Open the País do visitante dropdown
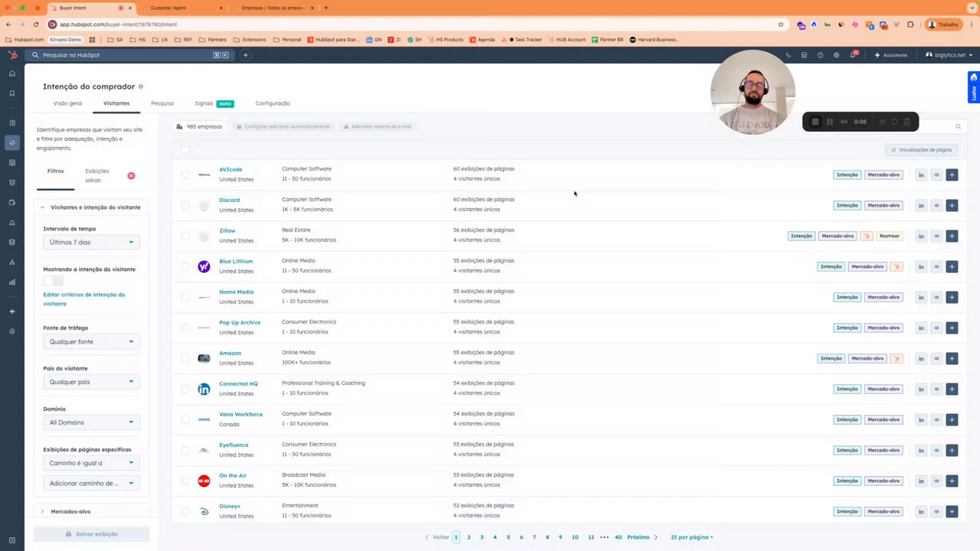The image size is (980, 551). point(91,382)
